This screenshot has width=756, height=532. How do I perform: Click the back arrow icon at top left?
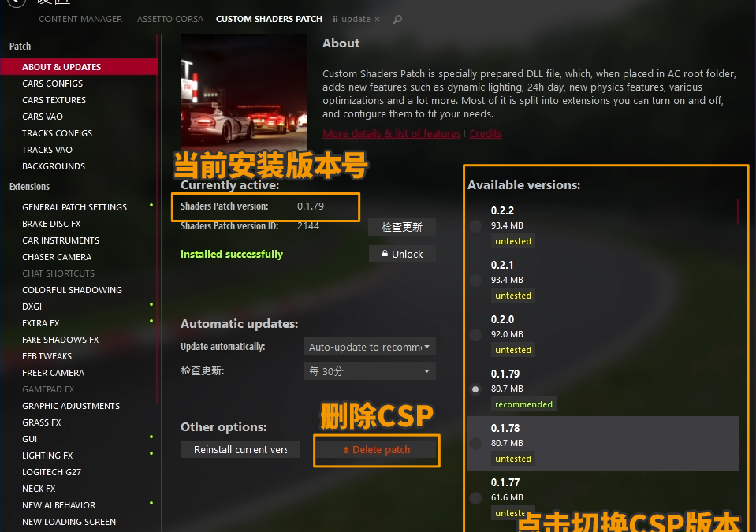click(x=16, y=2)
